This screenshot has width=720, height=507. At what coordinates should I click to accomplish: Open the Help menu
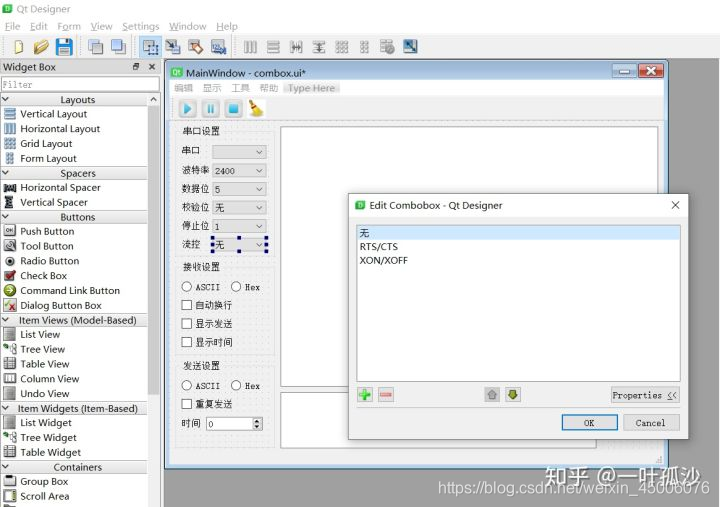click(x=227, y=27)
